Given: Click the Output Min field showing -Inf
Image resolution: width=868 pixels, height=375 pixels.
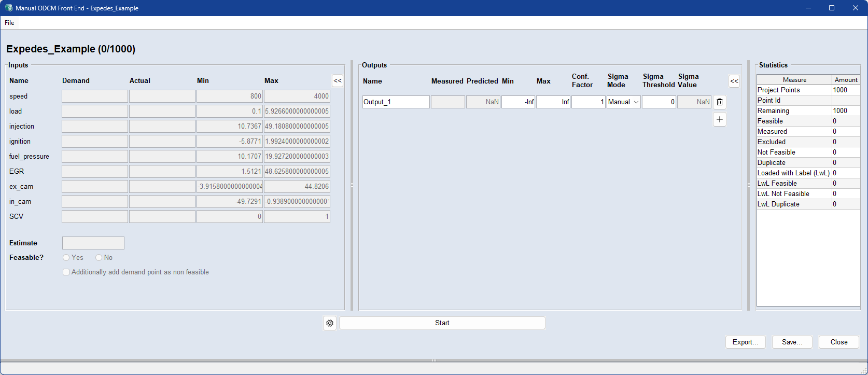Looking at the screenshot, I should (518, 102).
